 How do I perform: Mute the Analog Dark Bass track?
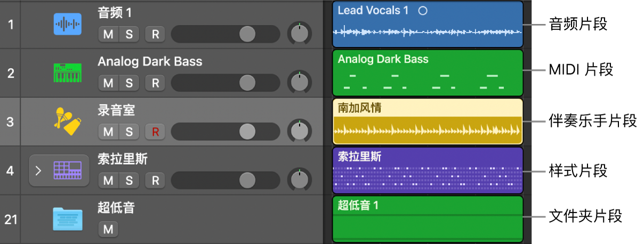108,83
